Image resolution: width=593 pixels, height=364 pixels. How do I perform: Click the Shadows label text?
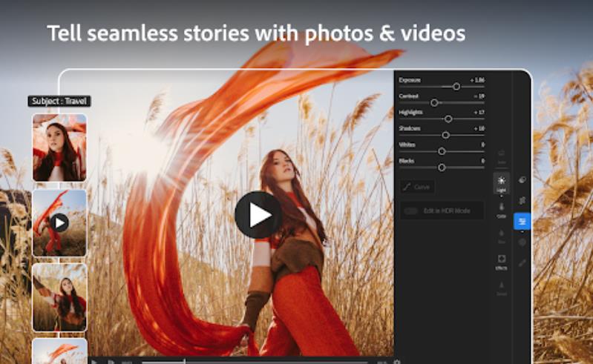tap(410, 128)
